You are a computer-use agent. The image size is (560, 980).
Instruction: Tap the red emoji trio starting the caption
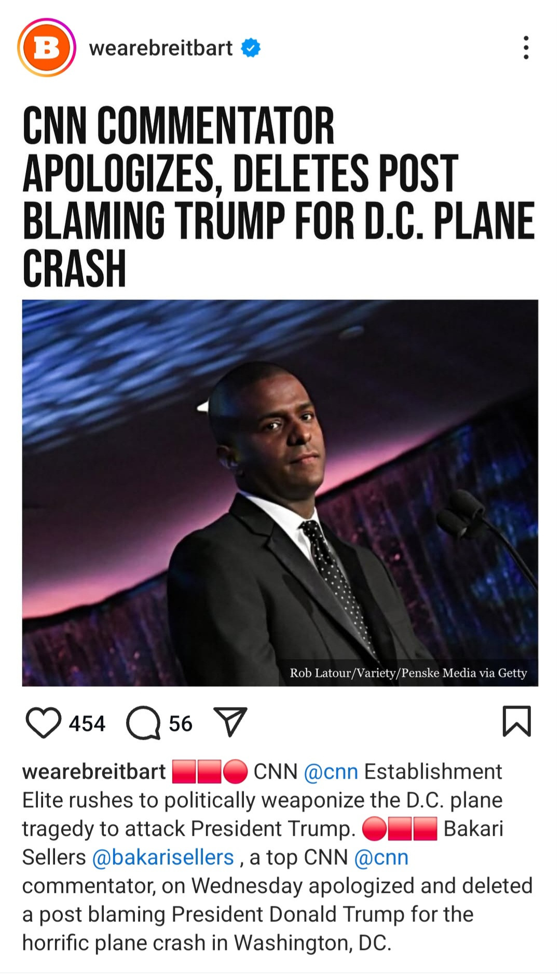pos(210,771)
